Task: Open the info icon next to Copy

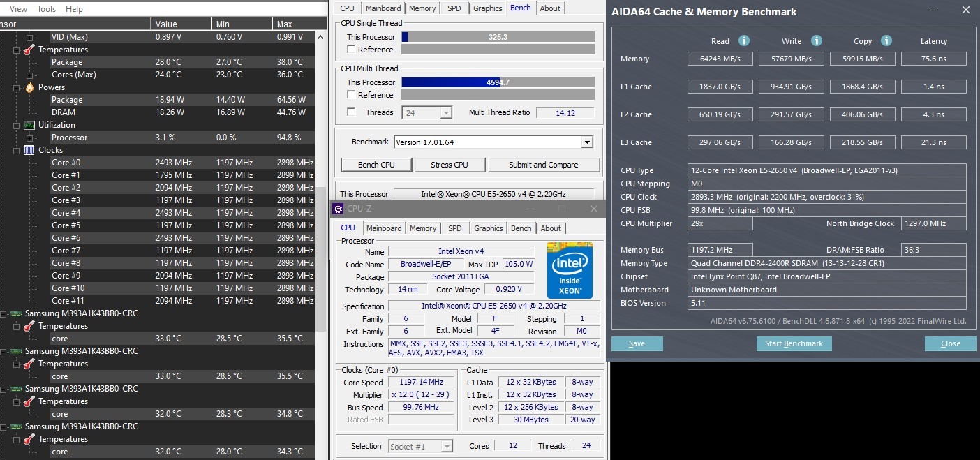Action: (886, 41)
